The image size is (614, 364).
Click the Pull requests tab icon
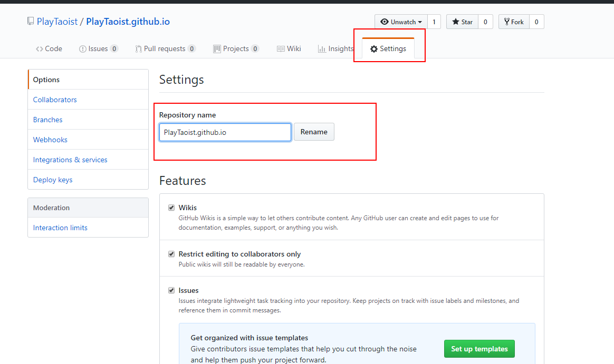pyautogui.click(x=138, y=49)
